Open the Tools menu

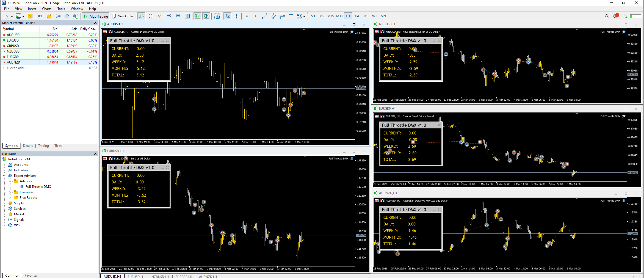pos(61,9)
